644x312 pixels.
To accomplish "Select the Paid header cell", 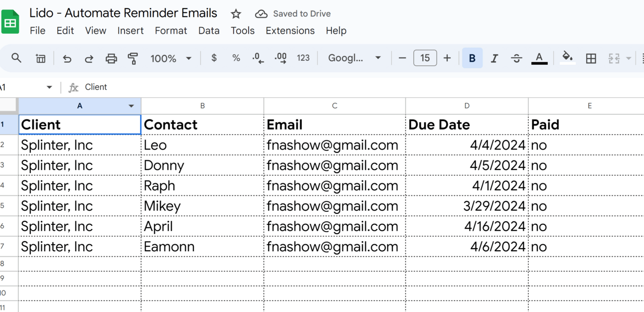I will [586, 125].
